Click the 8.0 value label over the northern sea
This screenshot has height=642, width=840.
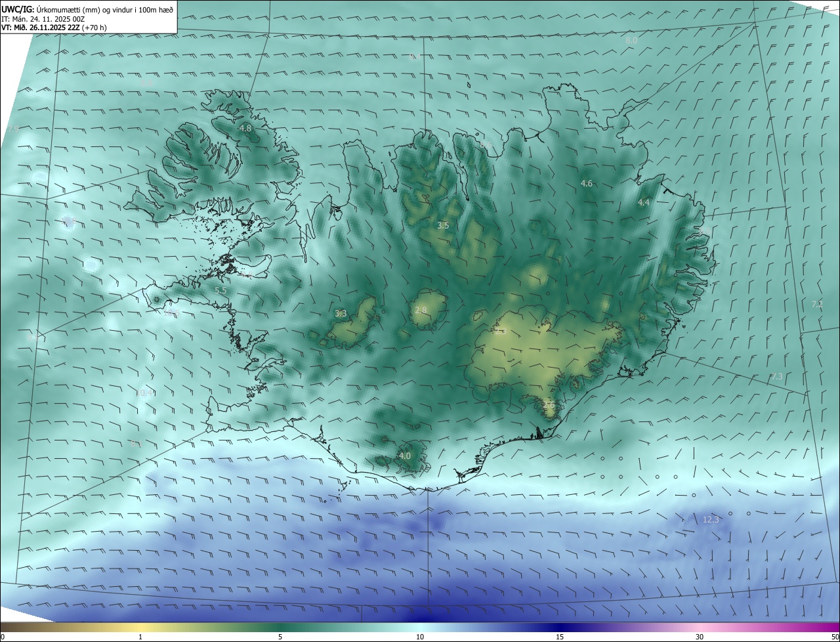point(631,41)
